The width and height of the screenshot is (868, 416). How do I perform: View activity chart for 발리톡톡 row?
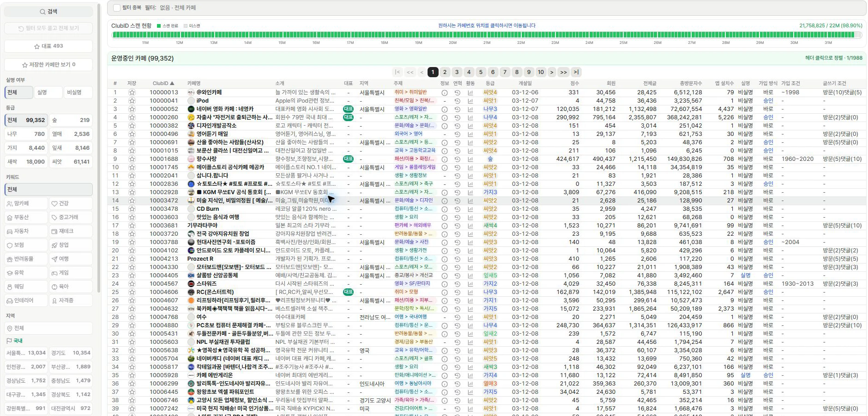point(470,384)
